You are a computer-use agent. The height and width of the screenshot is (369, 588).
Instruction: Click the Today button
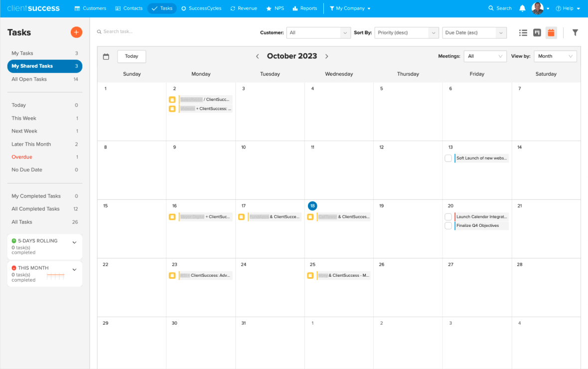coord(132,56)
